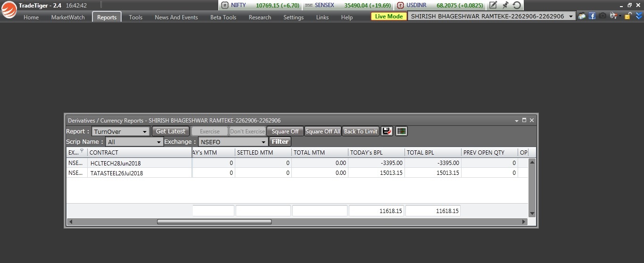Screen dimensions: 644x263
Task: Click the save report disk icon
Action: coord(387,131)
